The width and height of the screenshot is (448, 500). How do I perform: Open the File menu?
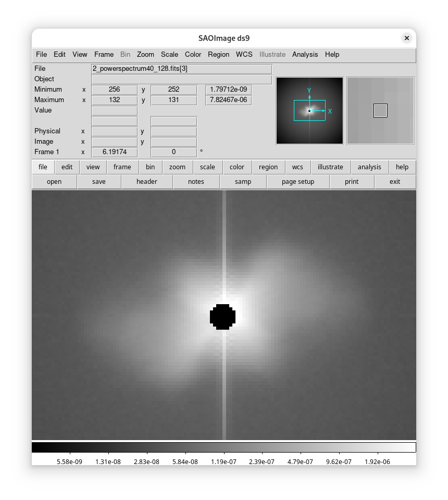[x=41, y=54]
